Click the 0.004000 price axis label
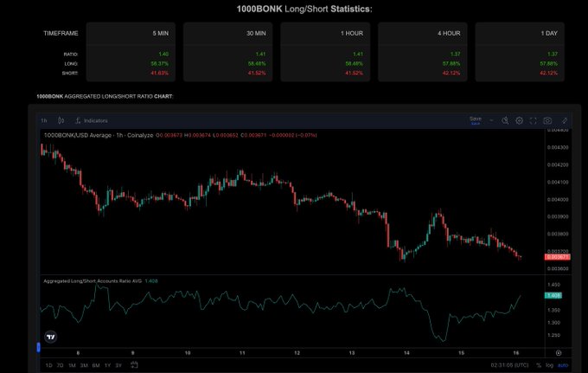This screenshot has width=588, height=373. tap(558, 199)
